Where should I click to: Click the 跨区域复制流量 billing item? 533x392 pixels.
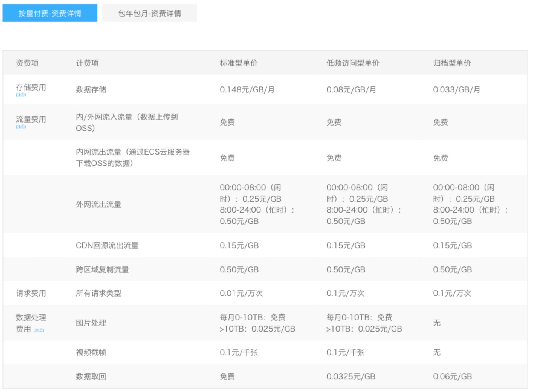coord(102,270)
